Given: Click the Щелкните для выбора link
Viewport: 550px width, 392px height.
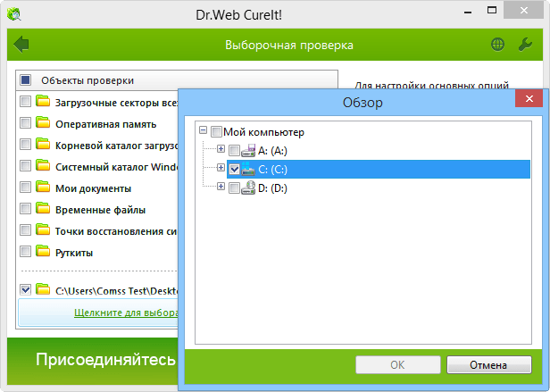Looking at the screenshot, I should pyautogui.click(x=126, y=313).
